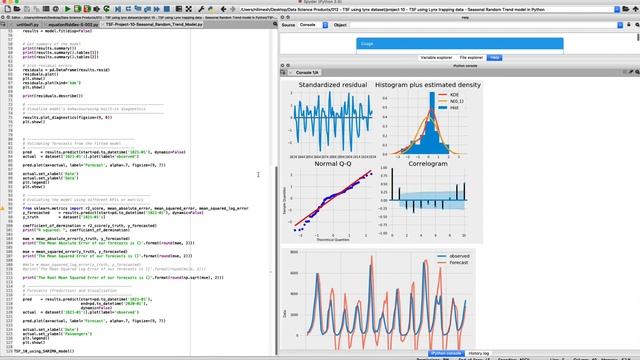Screen dimensions: 640x360
Task: Click the Help pane vertical scrollbar
Action: (638, 38)
